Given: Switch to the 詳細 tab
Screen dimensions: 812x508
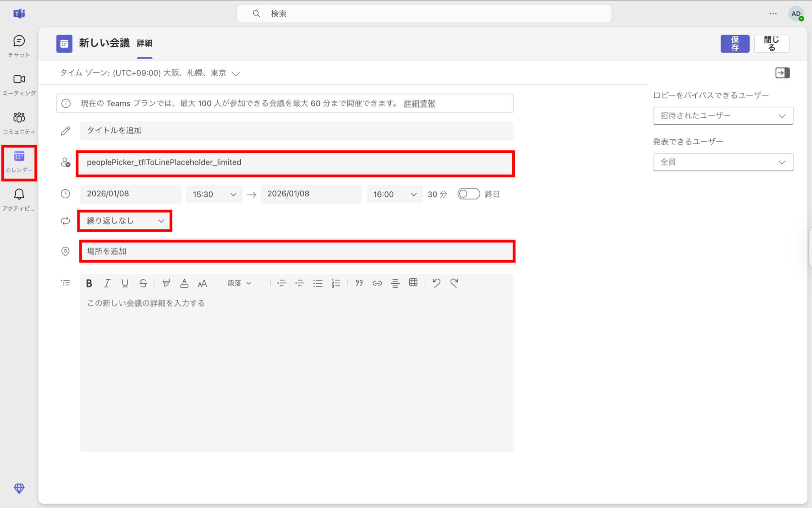Looking at the screenshot, I should pos(145,43).
